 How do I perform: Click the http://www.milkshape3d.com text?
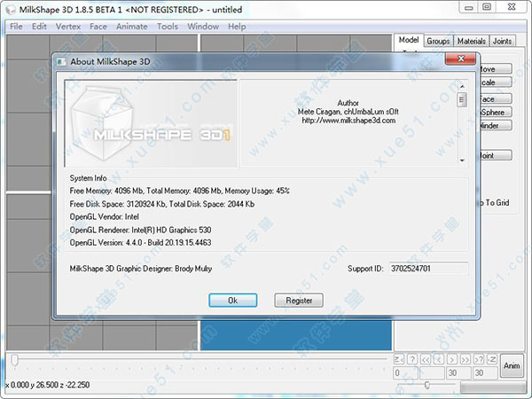click(x=348, y=121)
